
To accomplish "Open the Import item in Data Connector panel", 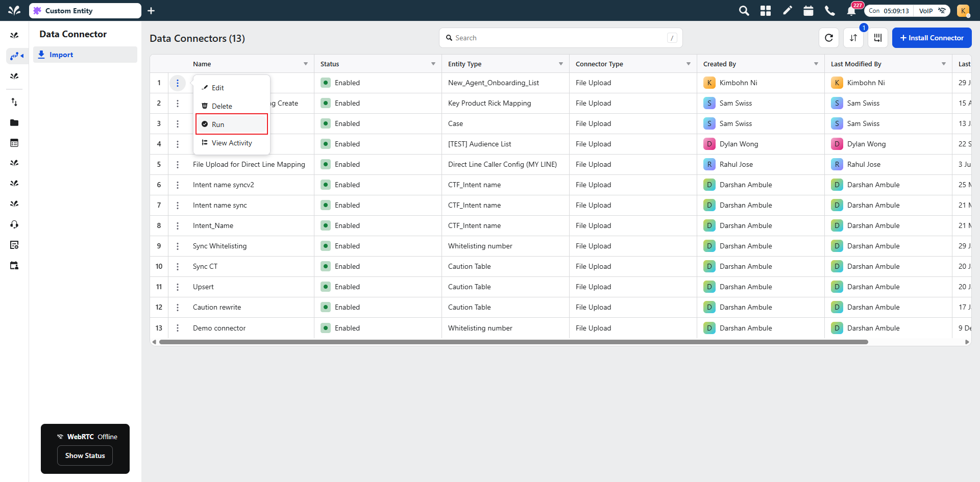I will point(85,55).
